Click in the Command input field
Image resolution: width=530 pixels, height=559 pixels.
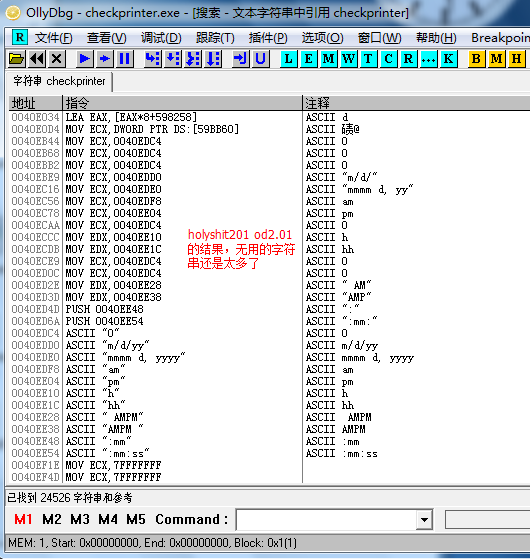(x=326, y=520)
